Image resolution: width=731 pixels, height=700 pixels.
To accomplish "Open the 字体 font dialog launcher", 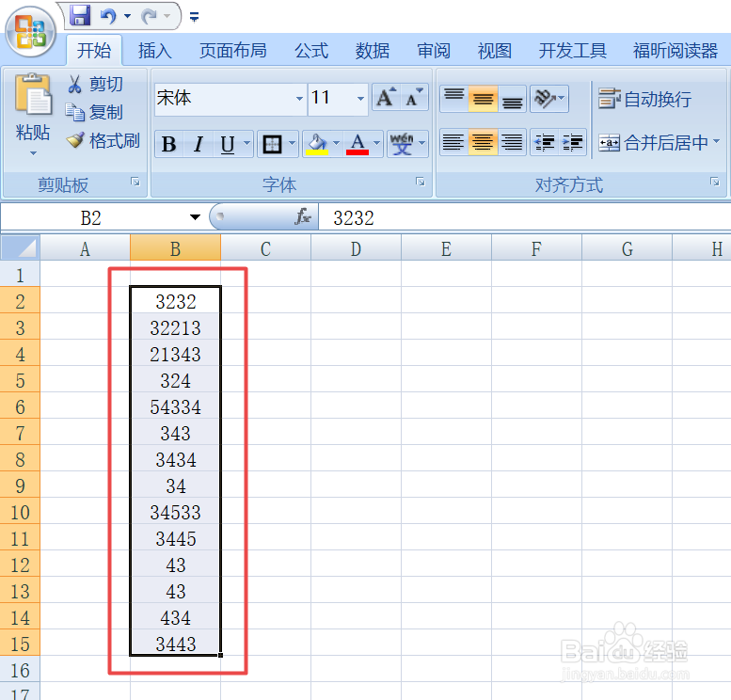I will 420,182.
